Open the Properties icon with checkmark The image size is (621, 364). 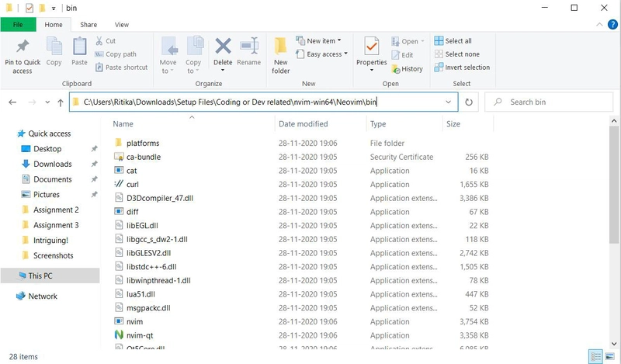(x=372, y=47)
